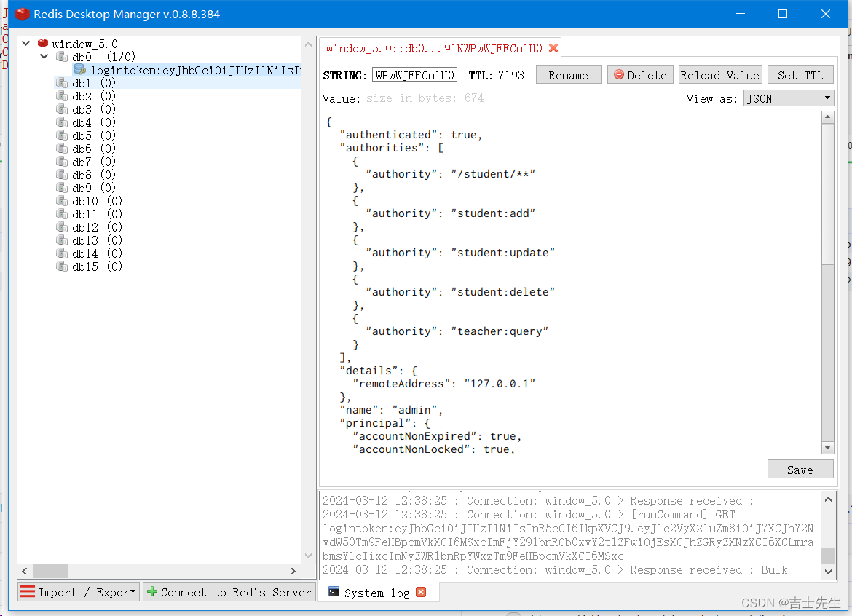
Task: Click the tree horizontal scrollbar thumb
Action: point(50,571)
